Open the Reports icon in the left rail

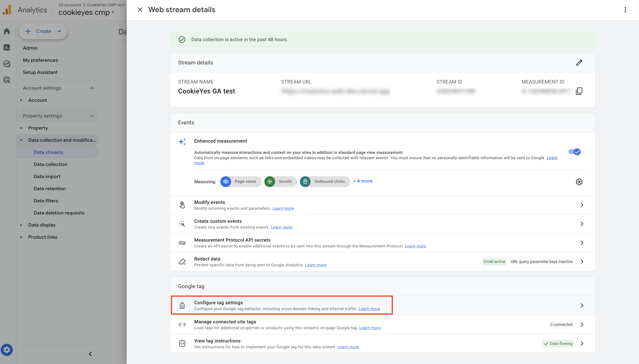(7, 48)
